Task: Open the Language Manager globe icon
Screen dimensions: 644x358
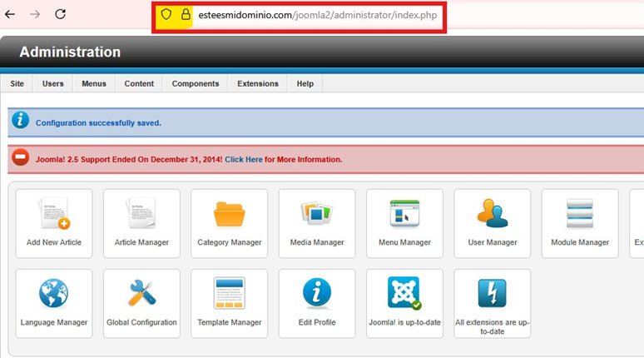Action: (x=54, y=293)
